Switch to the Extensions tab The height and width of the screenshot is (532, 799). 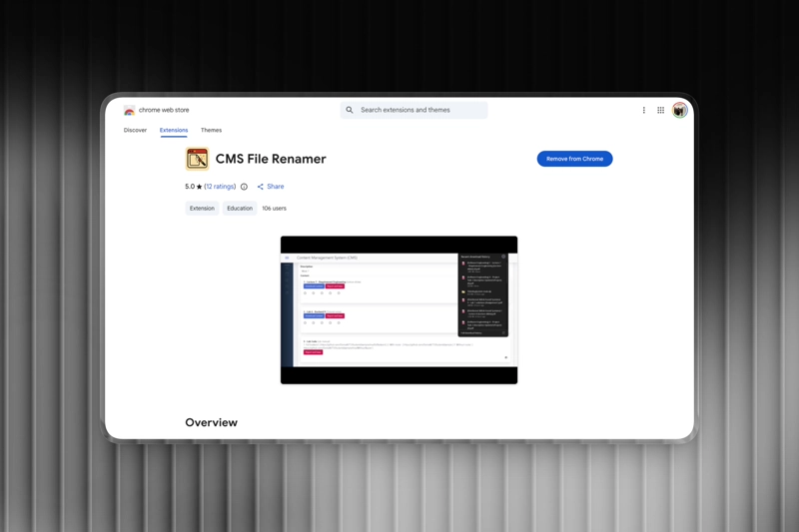coord(174,131)
